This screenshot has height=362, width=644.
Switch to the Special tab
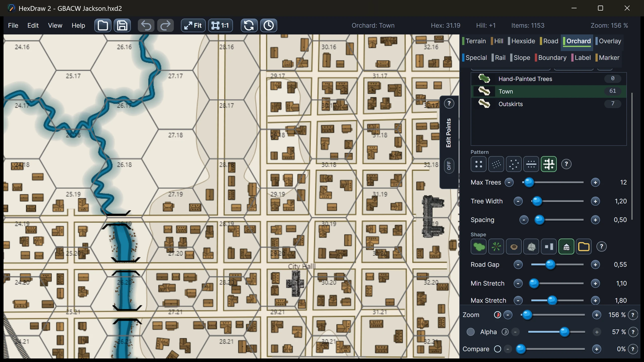tap(474, 58)
